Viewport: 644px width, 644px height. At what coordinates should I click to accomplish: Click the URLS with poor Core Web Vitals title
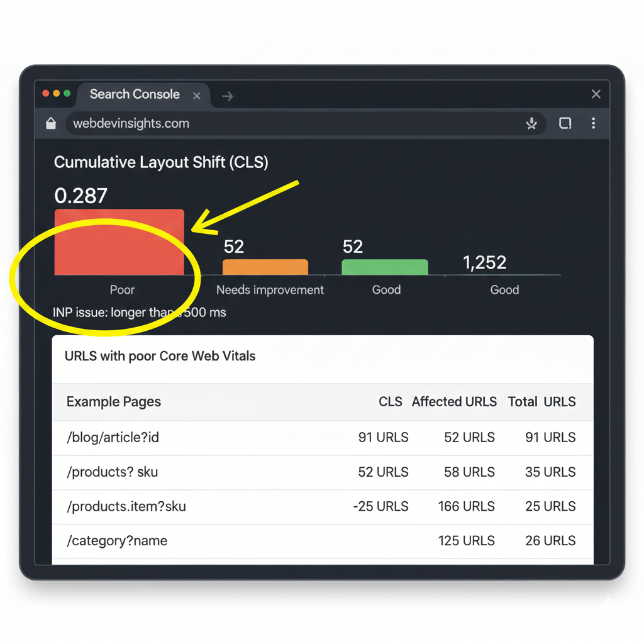pyautogui.click(x=160, y=356)
